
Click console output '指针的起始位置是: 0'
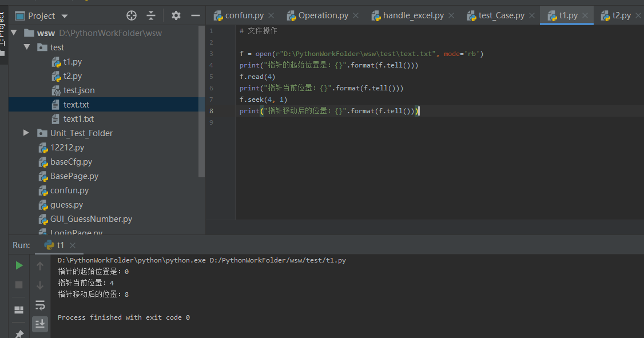tap(94, 272)
